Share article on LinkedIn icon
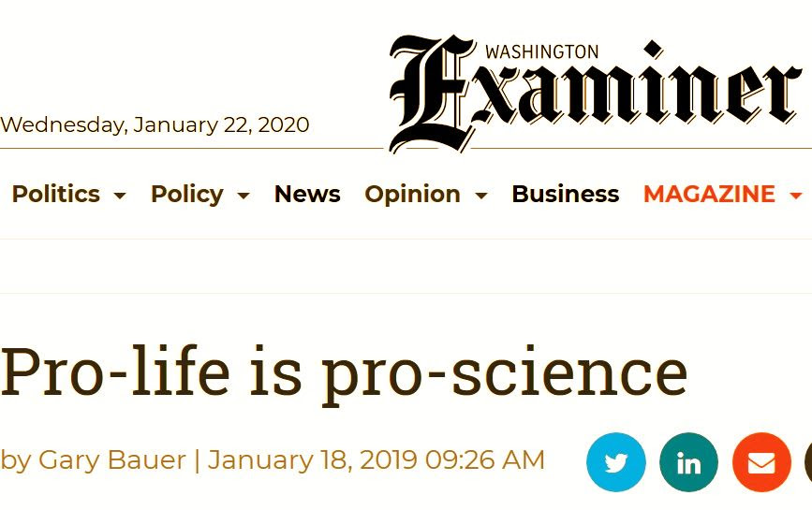This screenshot has height=510, width=812. 688,462
